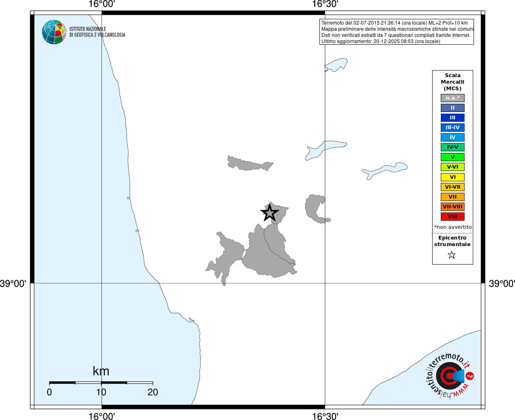The width and height of the screenshot is (515, 420).
Task: Select the IV-V intensity swatch
Action: tap(453, 147)
